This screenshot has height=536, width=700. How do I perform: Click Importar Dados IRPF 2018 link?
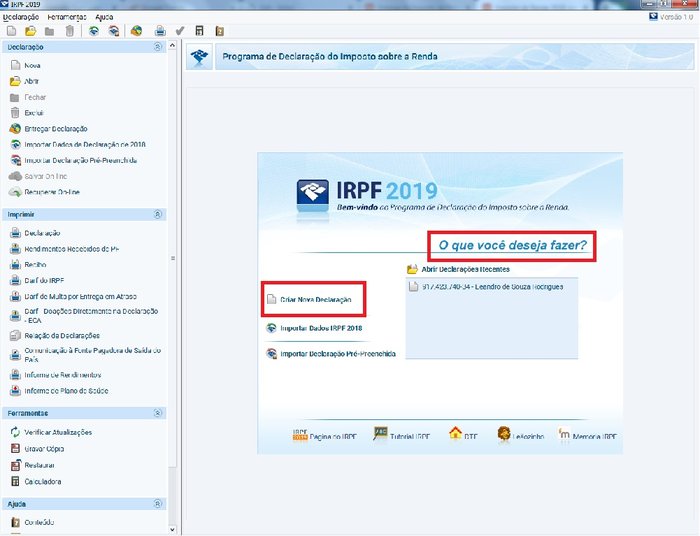pos(314,328)
